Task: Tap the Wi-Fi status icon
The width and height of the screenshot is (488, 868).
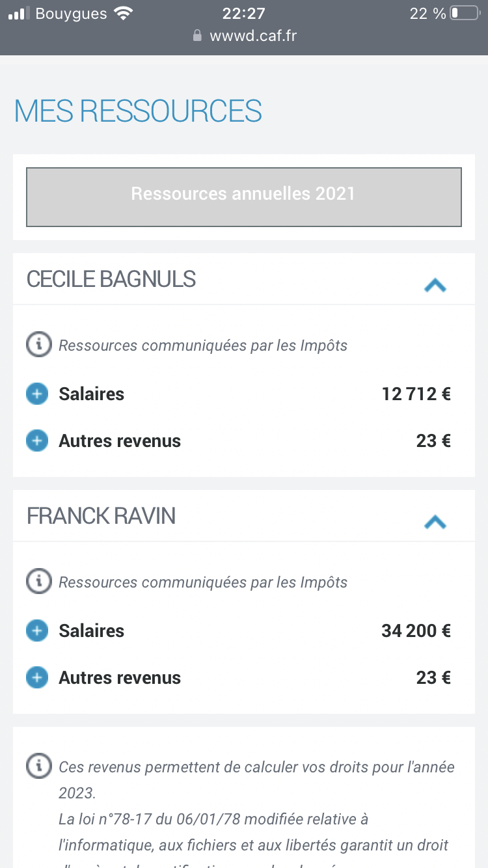Action: tap(122, 14)
